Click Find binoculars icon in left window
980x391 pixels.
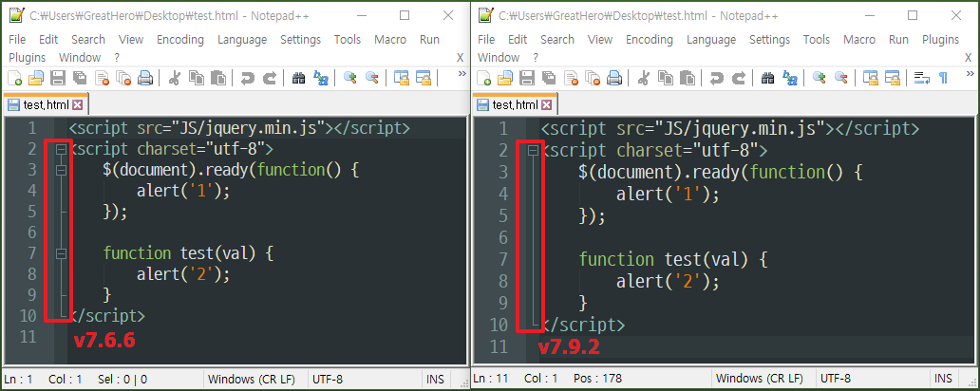pos(299,78)
